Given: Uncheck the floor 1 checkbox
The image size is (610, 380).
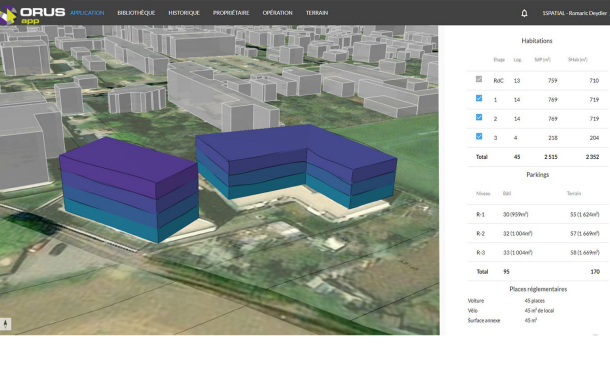Looking at the screenshot, I should pos(479,98).
